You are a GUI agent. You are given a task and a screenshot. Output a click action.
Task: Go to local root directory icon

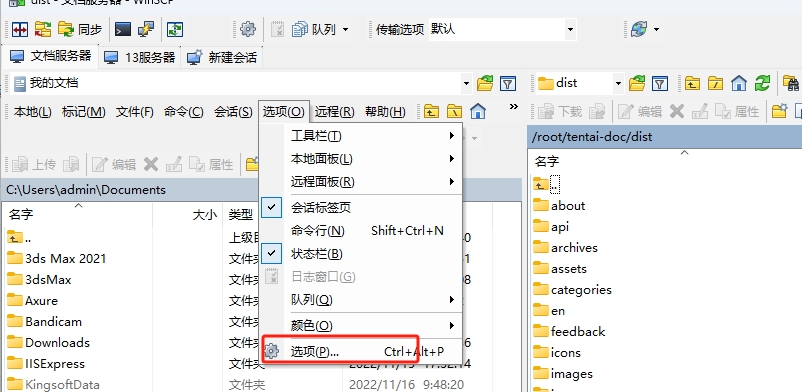click(455, 111)
